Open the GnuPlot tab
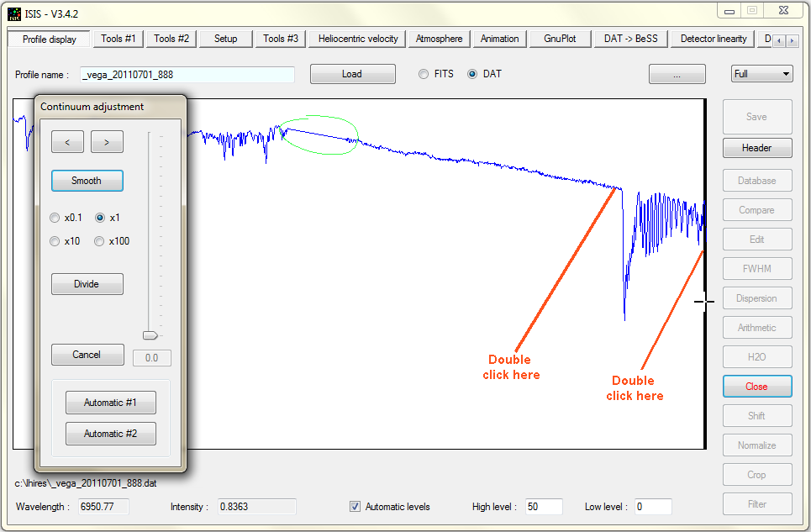Screen dimensions: 811x532 pyautogui.click(x=560, y=39)
